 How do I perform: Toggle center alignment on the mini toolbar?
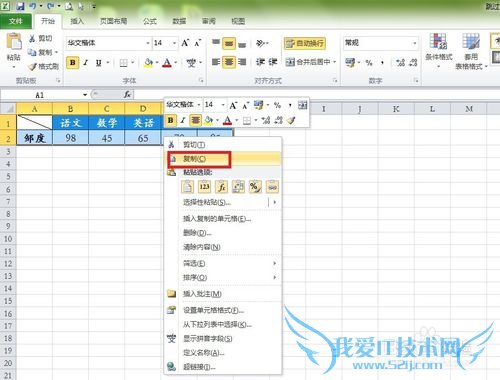(195, 120)
